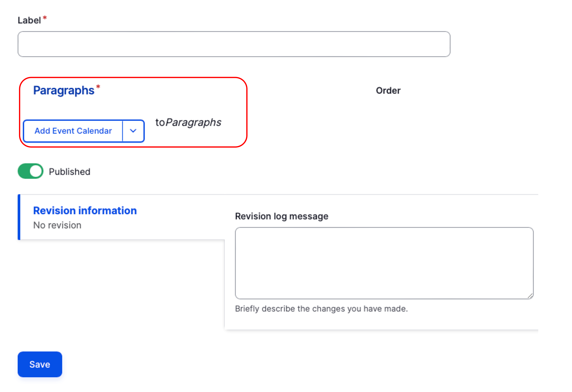Click "Briefly describe the changes" help text

click(321, 309)
